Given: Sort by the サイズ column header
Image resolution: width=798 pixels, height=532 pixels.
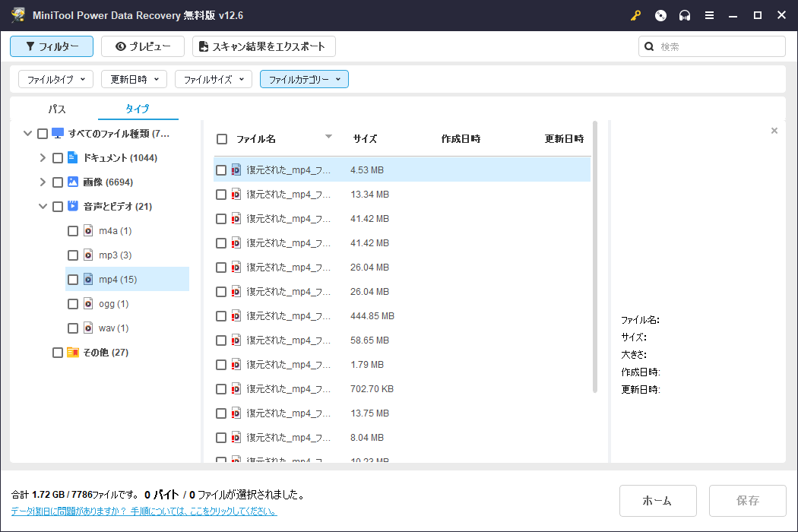Looking at the screenshot, I should tap(364, 138).
